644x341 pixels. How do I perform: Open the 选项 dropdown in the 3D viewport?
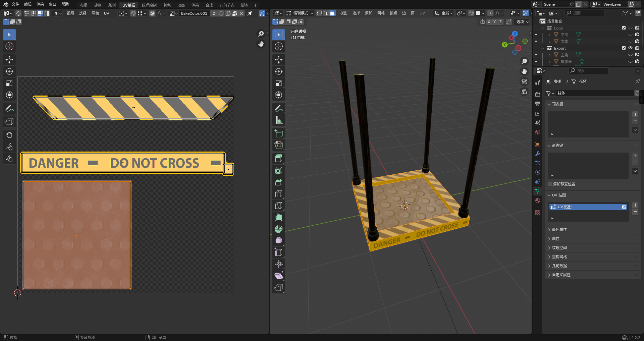click(x=522, y=22)
